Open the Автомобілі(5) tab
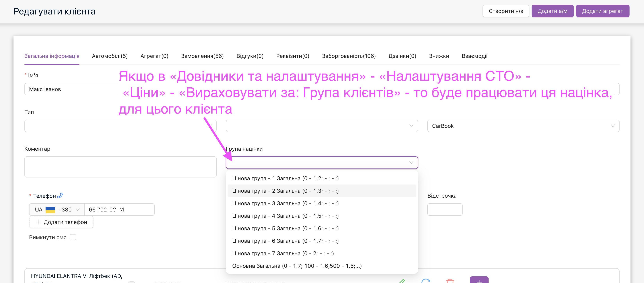This screenshot has height=283, width=644. 110,56
